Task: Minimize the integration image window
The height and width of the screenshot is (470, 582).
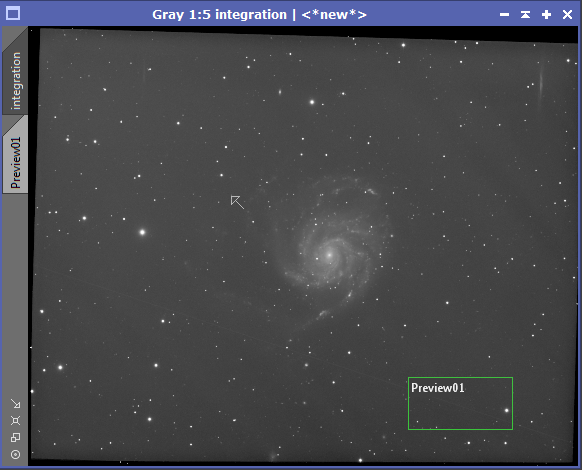Action: [x=504, y=14]
